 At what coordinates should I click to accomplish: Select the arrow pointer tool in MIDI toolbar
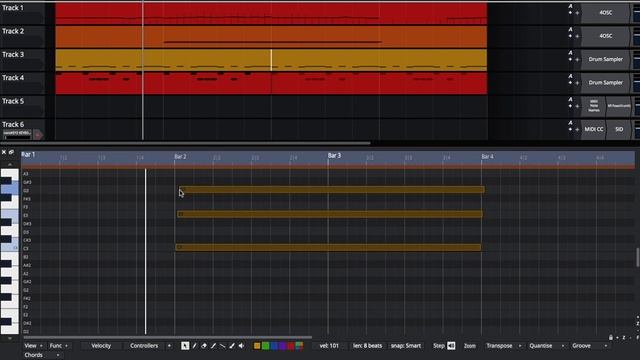coord(185,346)
